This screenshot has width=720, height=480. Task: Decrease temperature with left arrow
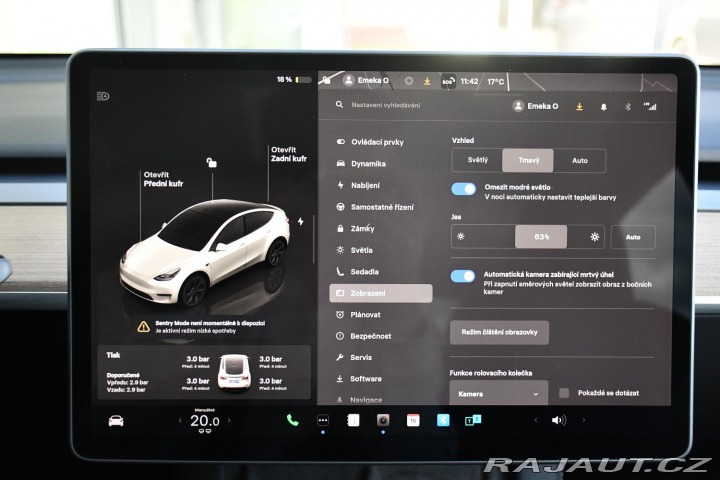tap(180, 420)
